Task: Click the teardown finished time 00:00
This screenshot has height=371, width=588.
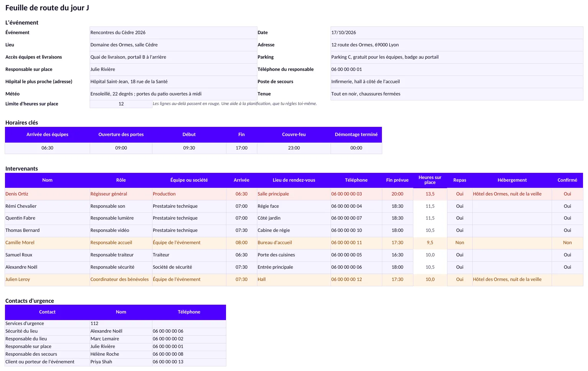Action: coord(356,148)
